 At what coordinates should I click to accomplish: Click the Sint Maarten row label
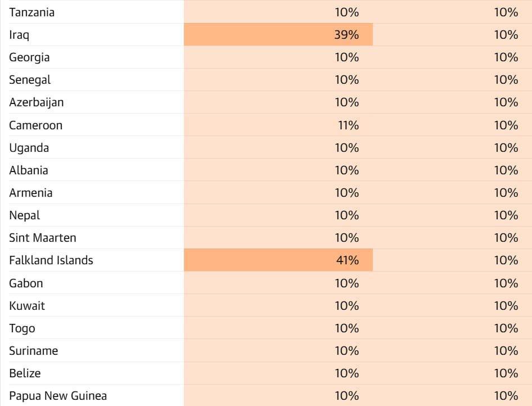click(x=43, y=238)
